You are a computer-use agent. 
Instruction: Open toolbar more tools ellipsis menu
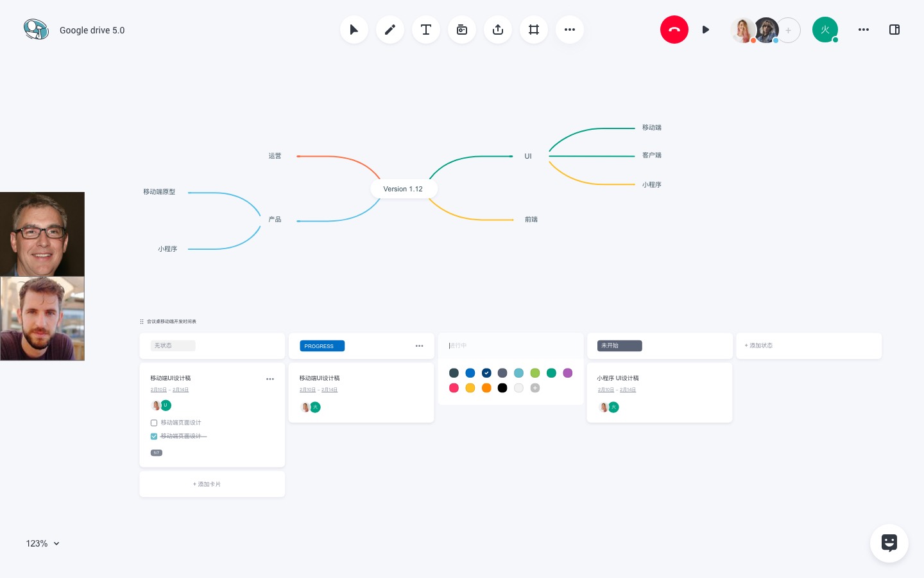[x=569, y=30]
